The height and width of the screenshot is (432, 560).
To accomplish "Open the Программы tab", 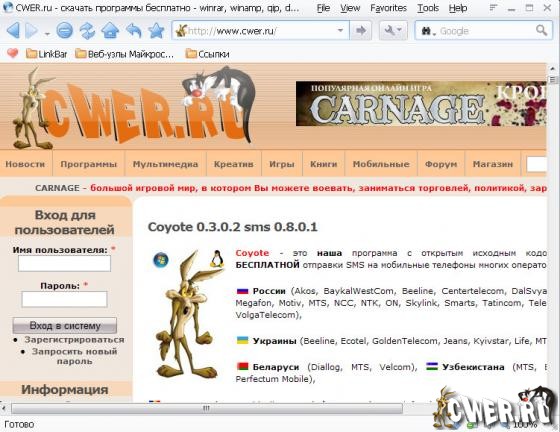I will coord(89,164).
